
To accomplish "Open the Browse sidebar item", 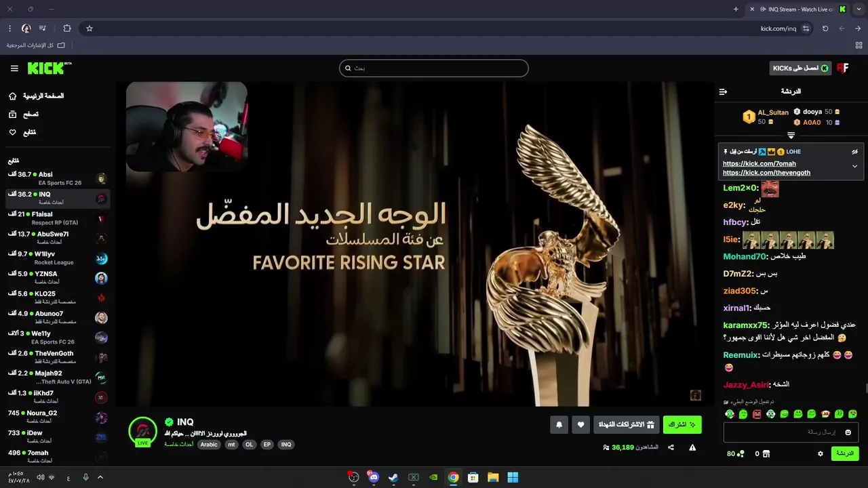I will [x=23, y=115].
